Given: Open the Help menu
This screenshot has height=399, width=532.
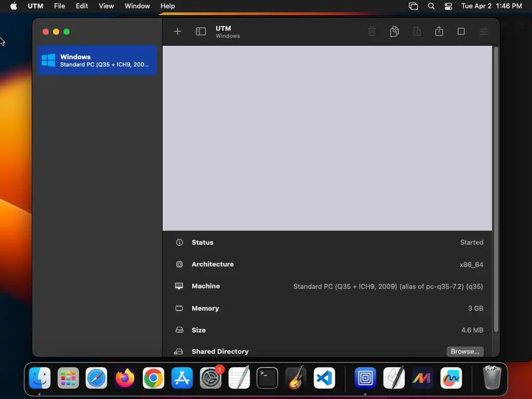Looking at the screenshot, I should [x=168, y=6].
